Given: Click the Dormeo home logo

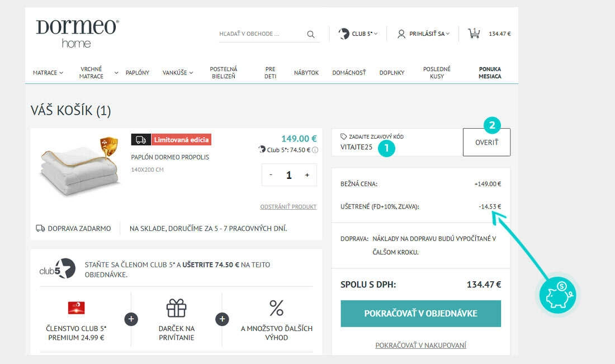Looking at the screenshot, I should 77,34.
